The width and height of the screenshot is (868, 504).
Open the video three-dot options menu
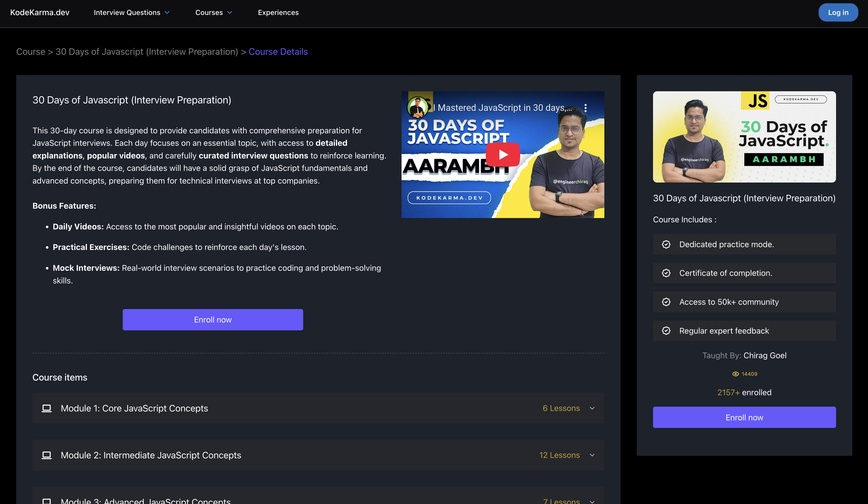point(585,108)
